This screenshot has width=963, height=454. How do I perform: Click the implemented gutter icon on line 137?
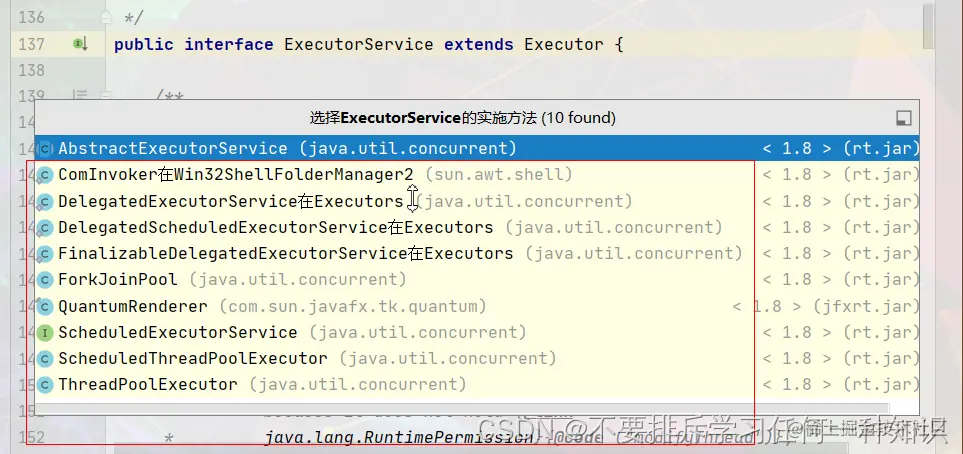coord(80,44)
